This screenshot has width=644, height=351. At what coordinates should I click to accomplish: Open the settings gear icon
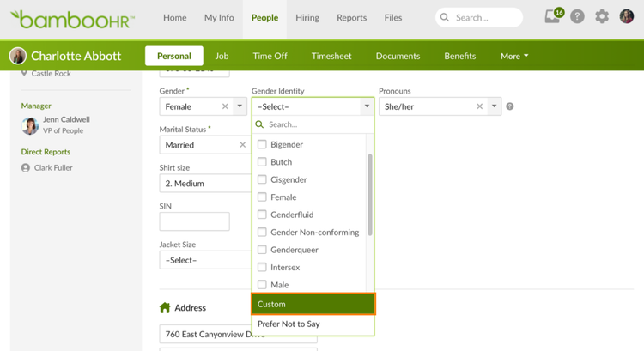(602, 17)
